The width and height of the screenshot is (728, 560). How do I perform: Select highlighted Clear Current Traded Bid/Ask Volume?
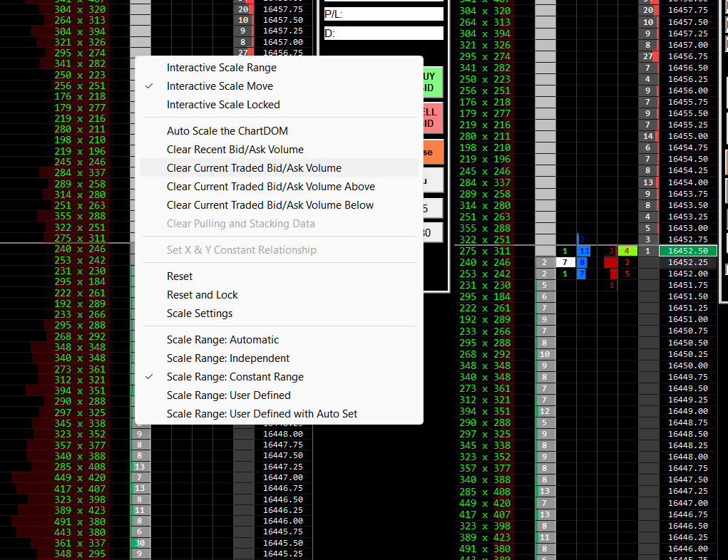[254, 168]
